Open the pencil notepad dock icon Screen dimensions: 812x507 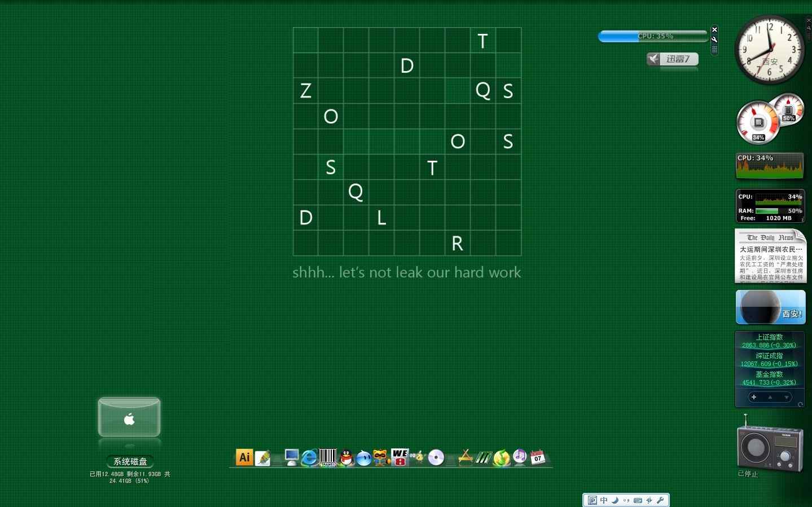(x=262, y=458)
